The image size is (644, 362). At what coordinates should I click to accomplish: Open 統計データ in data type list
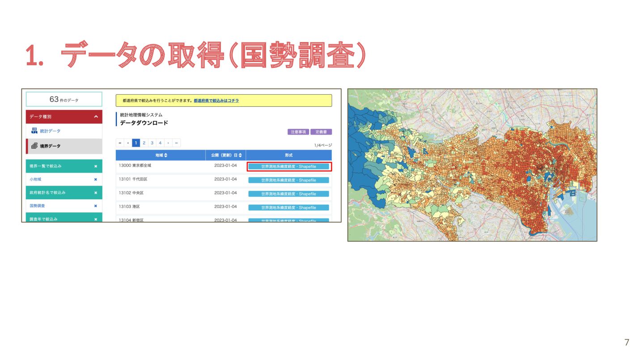[x=50, y=131]
